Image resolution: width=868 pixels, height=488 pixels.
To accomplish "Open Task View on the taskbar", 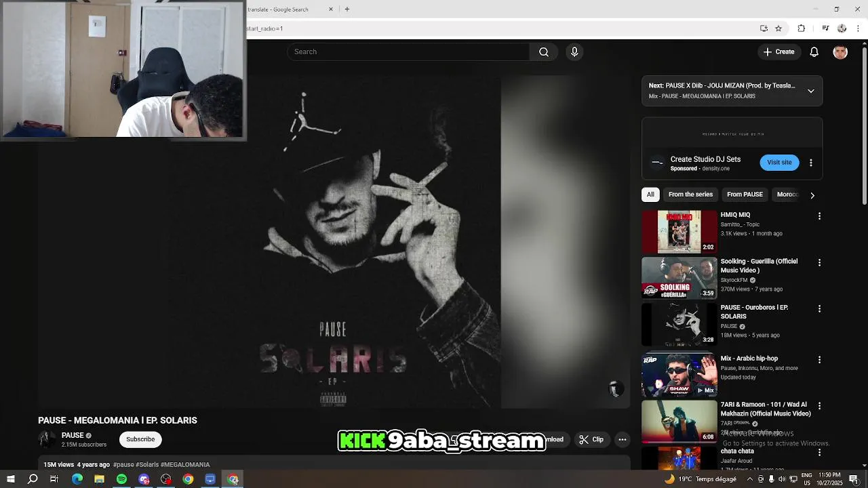I will 54,479.
